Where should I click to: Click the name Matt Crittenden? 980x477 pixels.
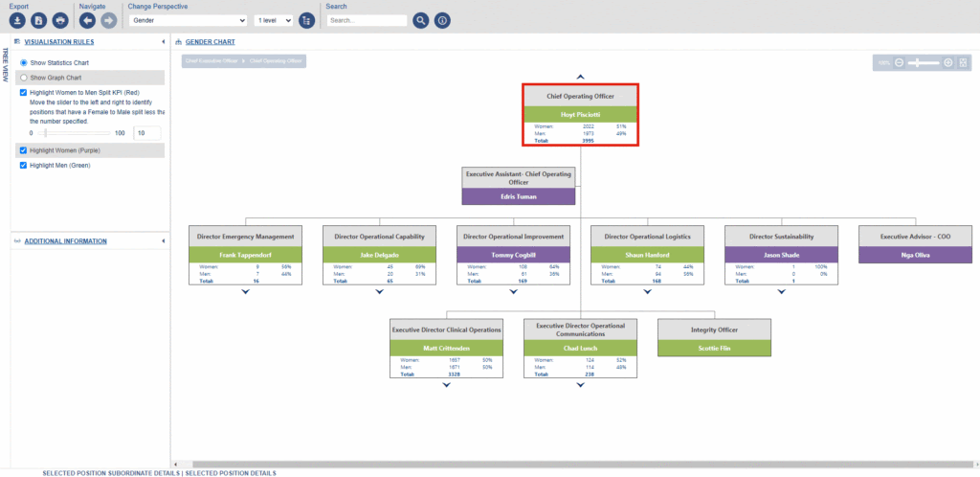tap(446, 349)
